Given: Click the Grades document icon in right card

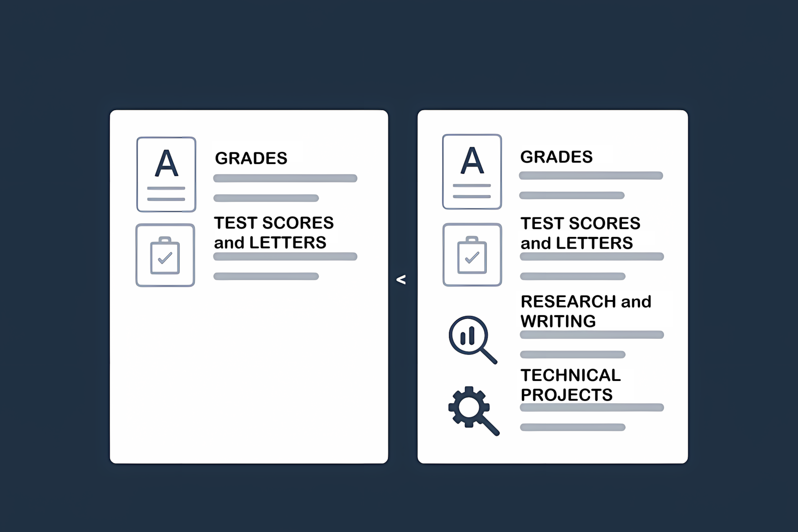Looking at the screenshot, I should pos(472,171).
